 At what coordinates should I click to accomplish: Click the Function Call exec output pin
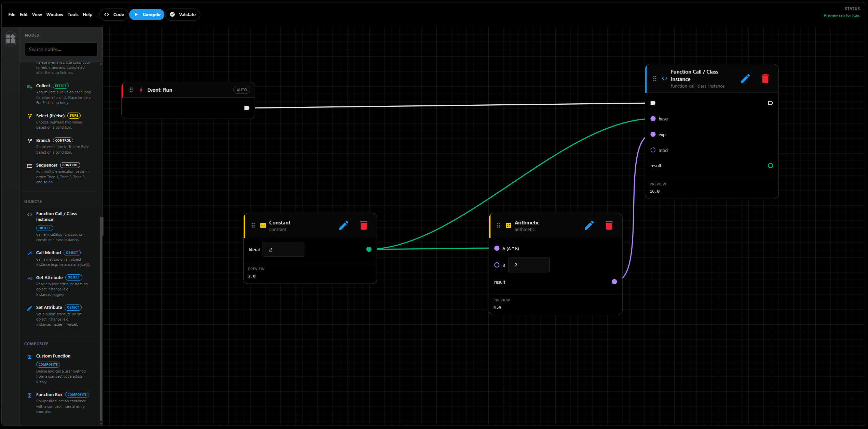(770, 103)
